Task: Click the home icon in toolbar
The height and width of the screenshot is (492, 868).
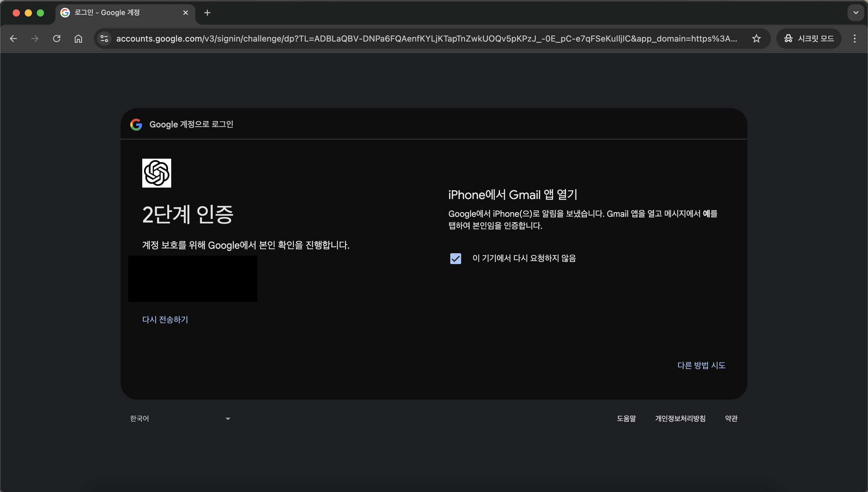Action: (78, 39)
